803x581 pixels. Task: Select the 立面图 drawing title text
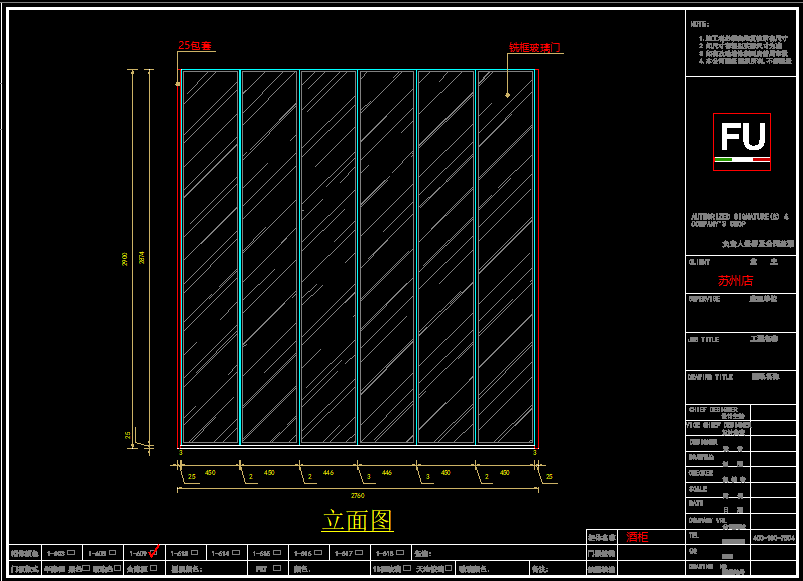(357, 520)
